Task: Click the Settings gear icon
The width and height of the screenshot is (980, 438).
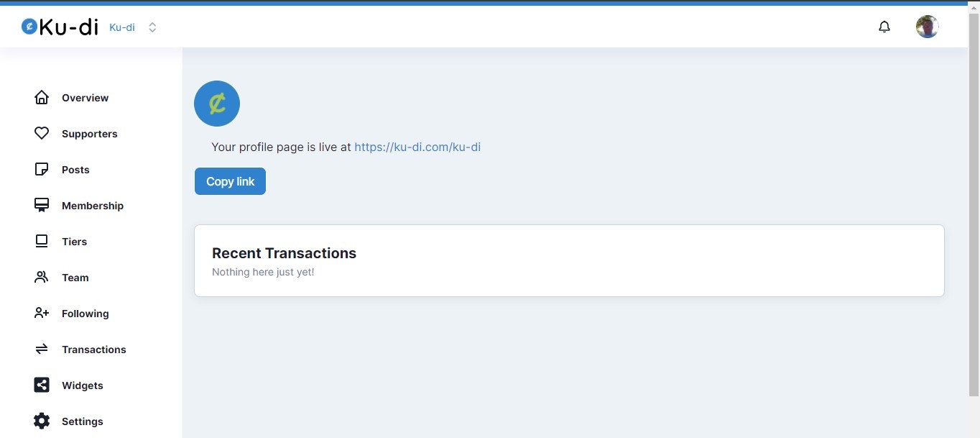Action: (42, 421)
